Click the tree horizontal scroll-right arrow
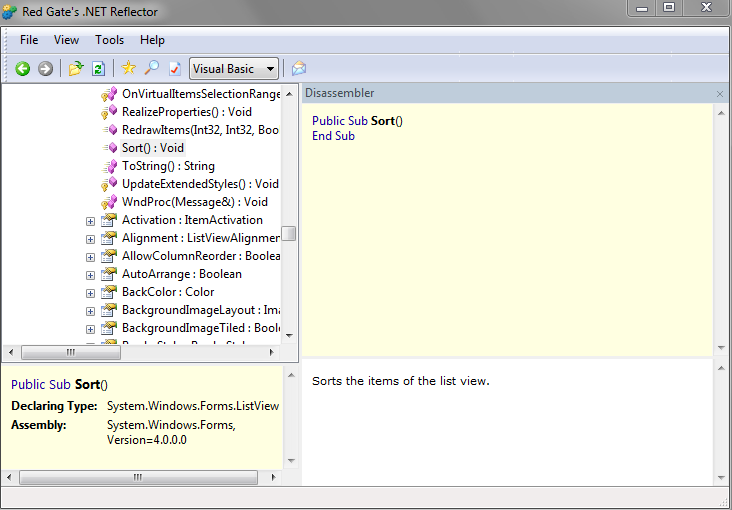Screen dimensions: 732x510 pos(272,353)
